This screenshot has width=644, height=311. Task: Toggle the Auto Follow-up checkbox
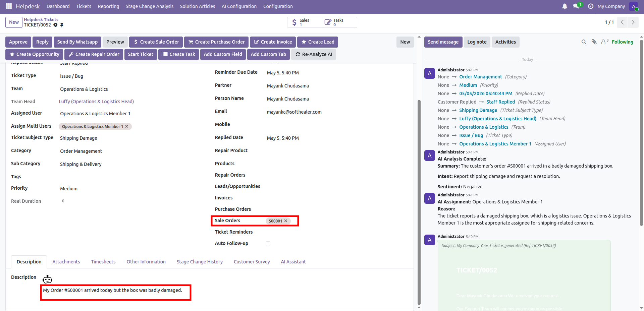[268, 244]
